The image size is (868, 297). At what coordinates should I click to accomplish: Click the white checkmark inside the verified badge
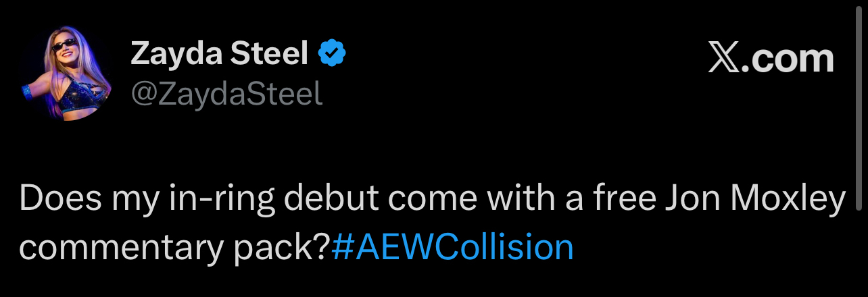333,53
